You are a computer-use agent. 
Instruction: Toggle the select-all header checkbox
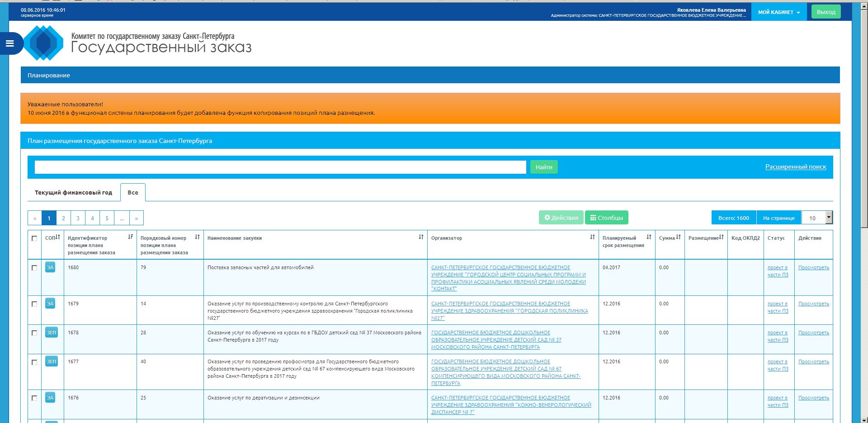pos(34,238)
